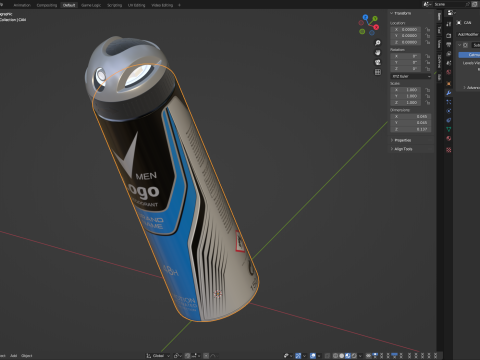
Task: Open the View Layer properties tab icon
Action: pos(449,54)
